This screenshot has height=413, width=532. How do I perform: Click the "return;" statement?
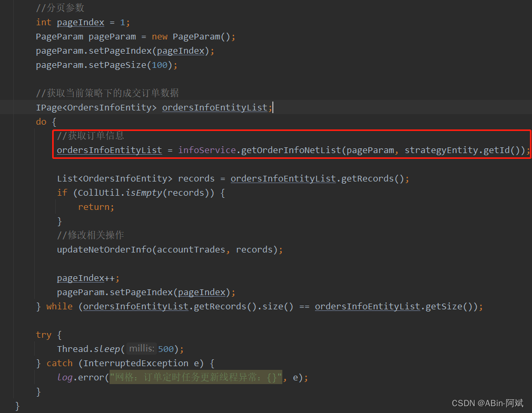(96, 207)
